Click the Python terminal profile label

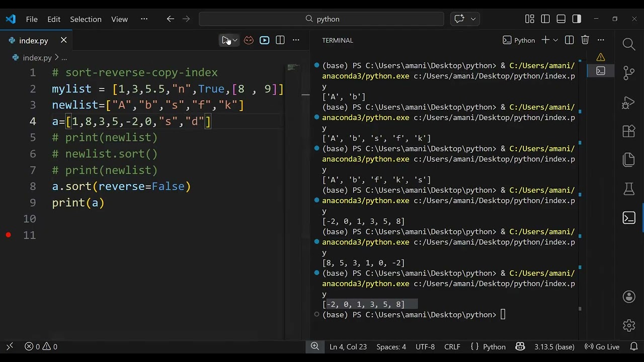click(519, 40)
